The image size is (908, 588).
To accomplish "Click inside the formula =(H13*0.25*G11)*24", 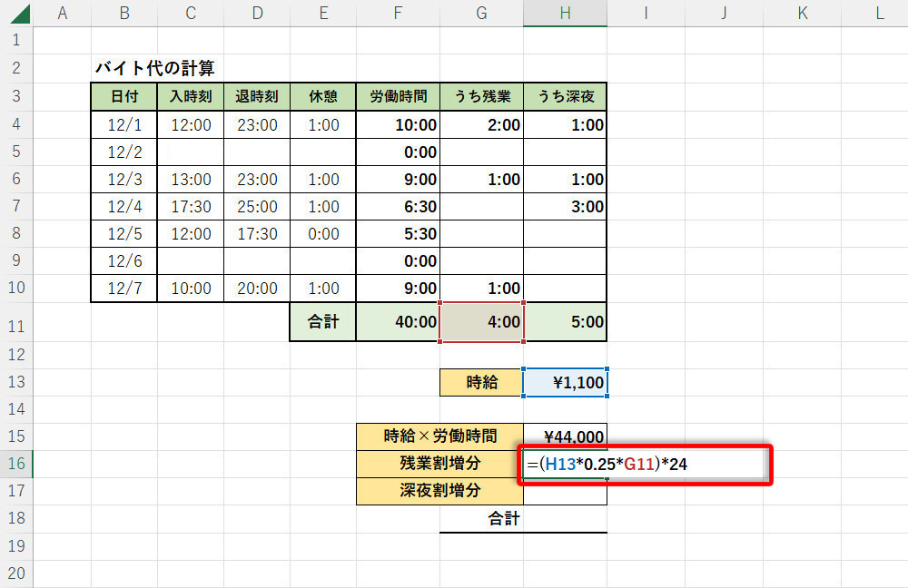I will pos(607,465).
